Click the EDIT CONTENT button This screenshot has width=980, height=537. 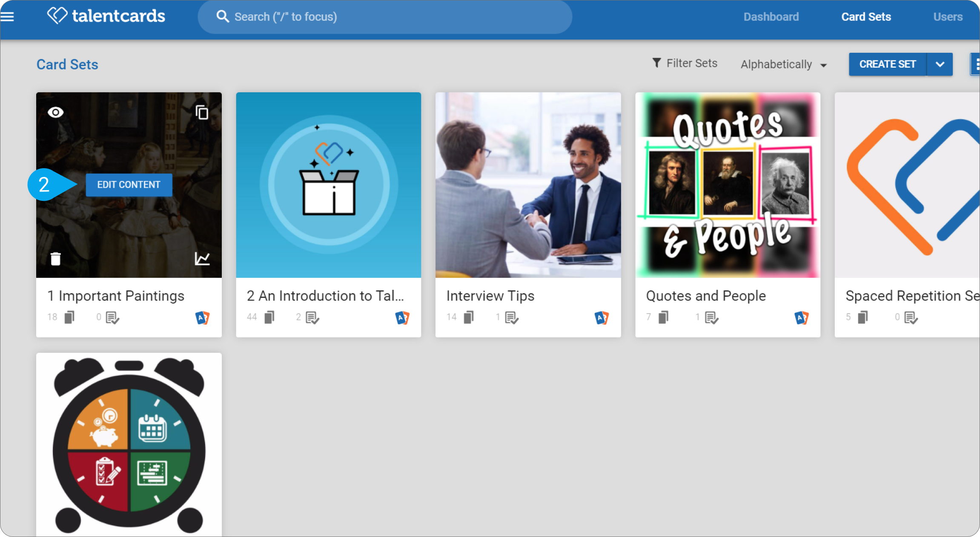point(129,185)
